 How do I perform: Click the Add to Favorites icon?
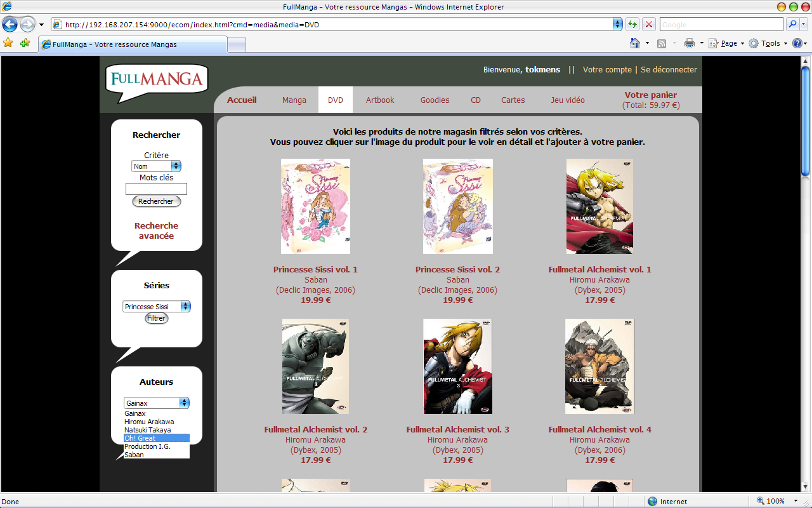(x=25, y=43)
